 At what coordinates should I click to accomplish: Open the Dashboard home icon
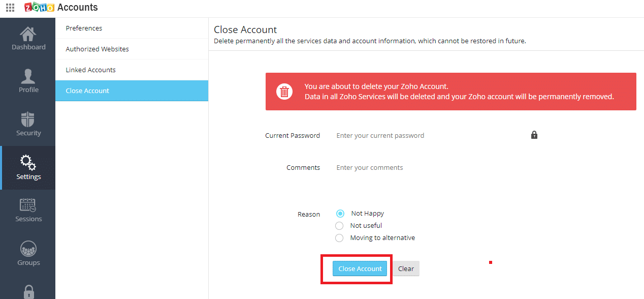28,34
